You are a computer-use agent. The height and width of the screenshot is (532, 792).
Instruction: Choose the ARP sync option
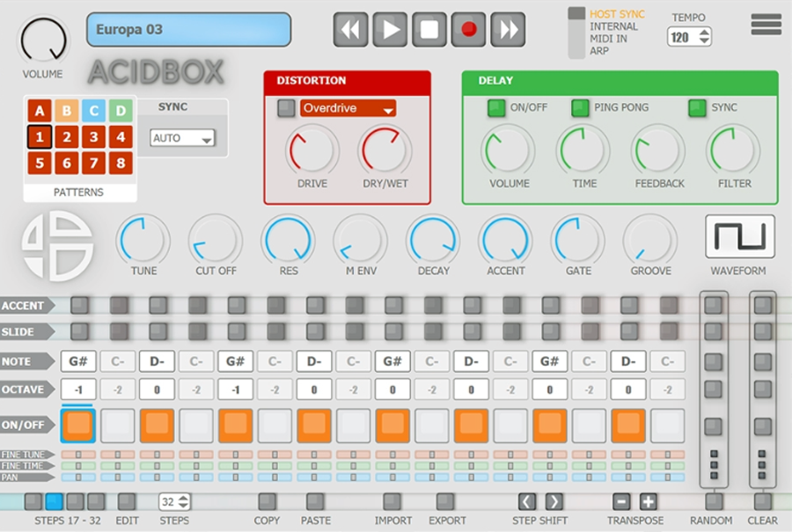coord(599,50)
